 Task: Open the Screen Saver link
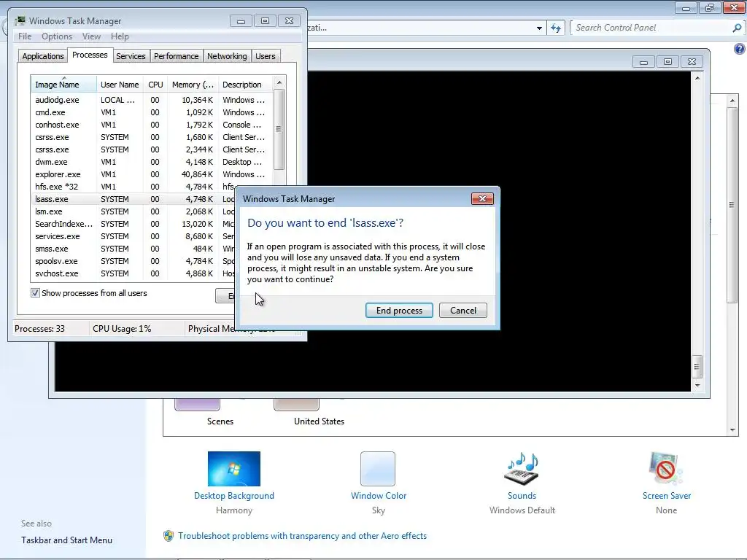667,496
